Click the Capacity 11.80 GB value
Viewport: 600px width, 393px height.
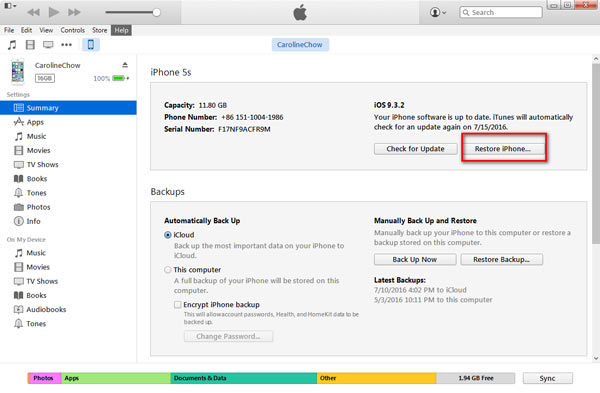pos(213,105)
